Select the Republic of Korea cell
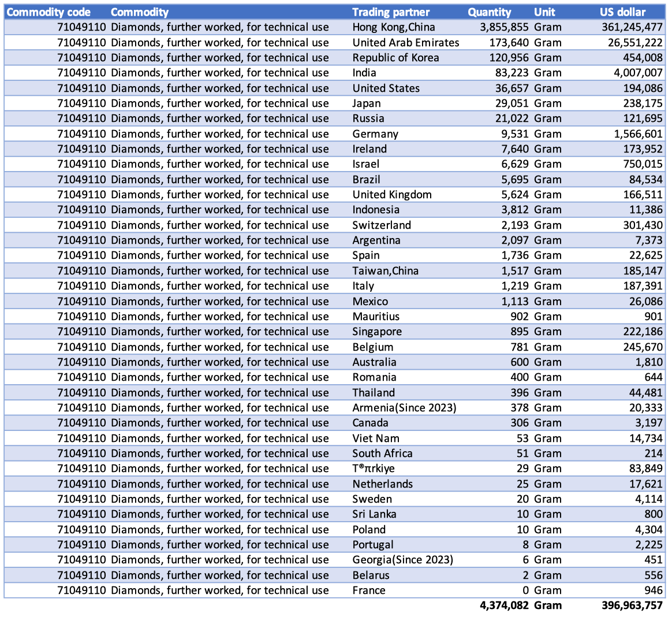 coord(395,58)
